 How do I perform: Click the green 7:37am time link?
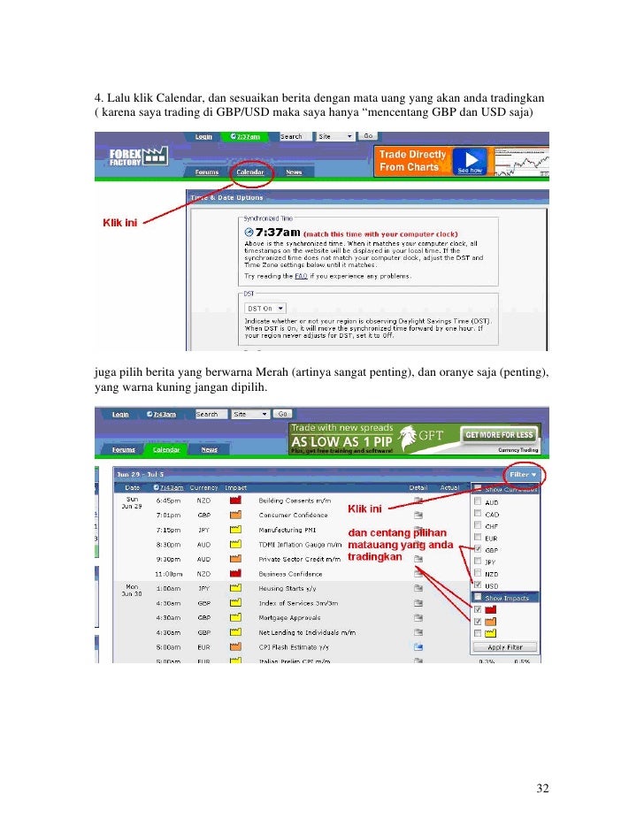[246, 136]
